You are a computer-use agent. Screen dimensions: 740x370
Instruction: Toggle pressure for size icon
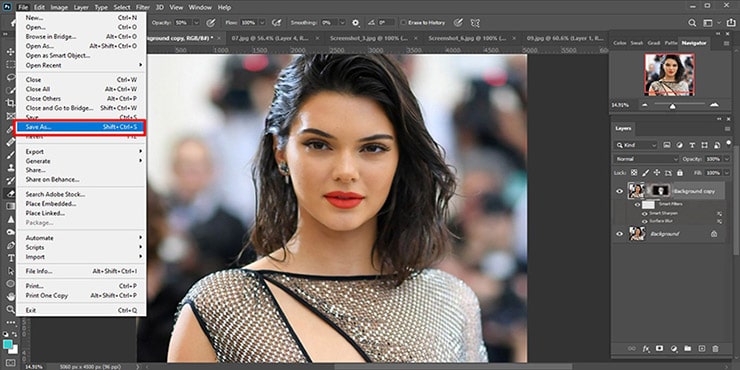pos(458,23)
